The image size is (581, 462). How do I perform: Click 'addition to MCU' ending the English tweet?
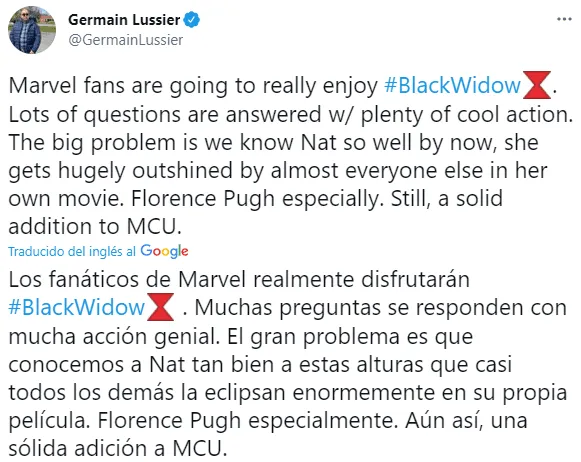tap(95, 226)
